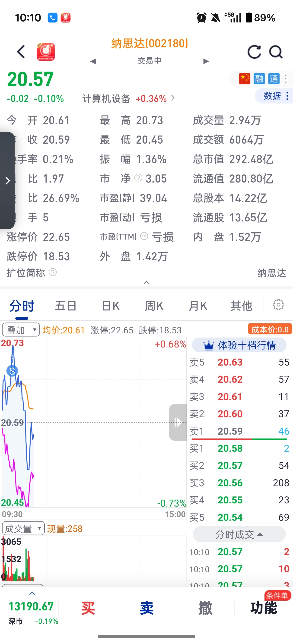Tap the battery 89% indicator
The height and width of the screenshot is (644, 293).
tap(261, 18)
